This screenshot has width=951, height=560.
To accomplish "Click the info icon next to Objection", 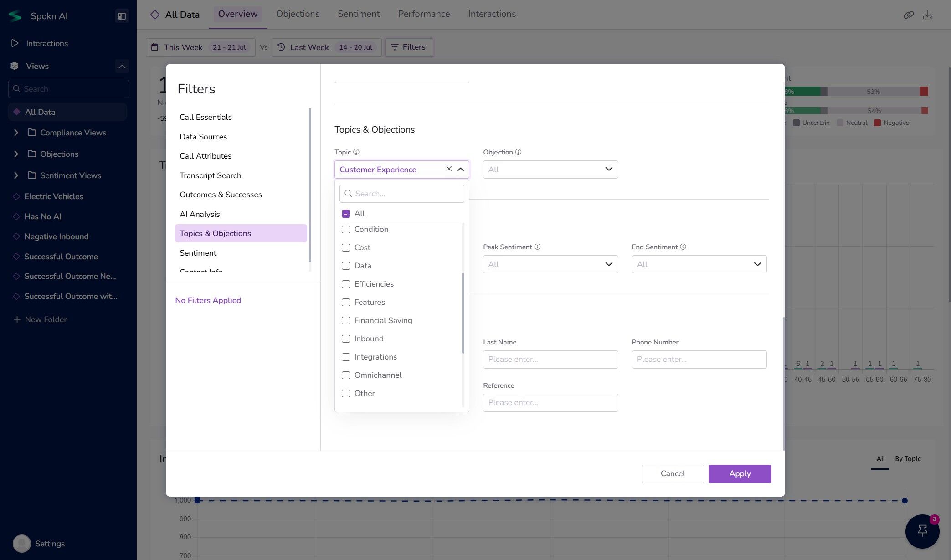I will coord(518,152).
